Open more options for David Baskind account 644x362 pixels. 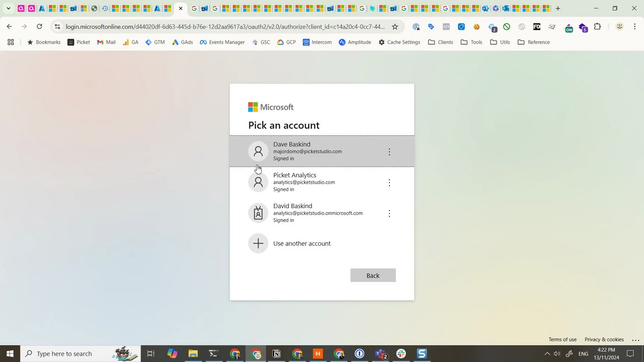coord(389,213)
